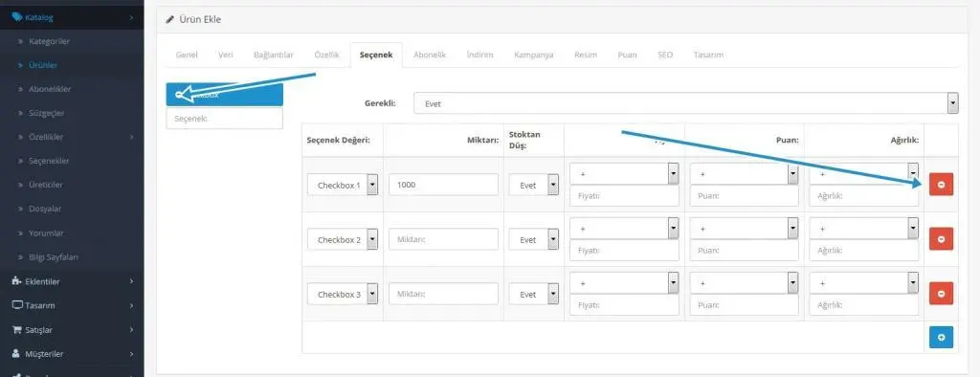Viewport: 980px width, 377px height.
Task: Open Stoktan Düş dropdown in Checkbox 1 row
Action: [534, 185]
